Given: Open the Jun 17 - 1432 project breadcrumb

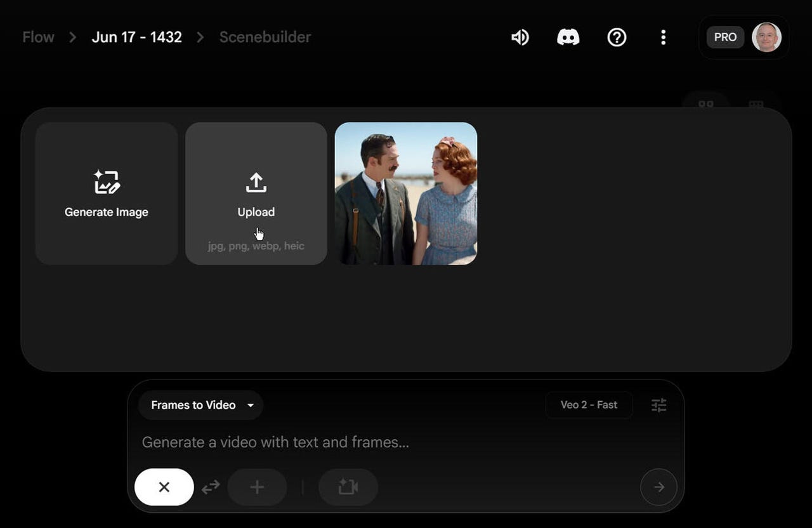Looking at the screenshot, I should coord(136,37).
